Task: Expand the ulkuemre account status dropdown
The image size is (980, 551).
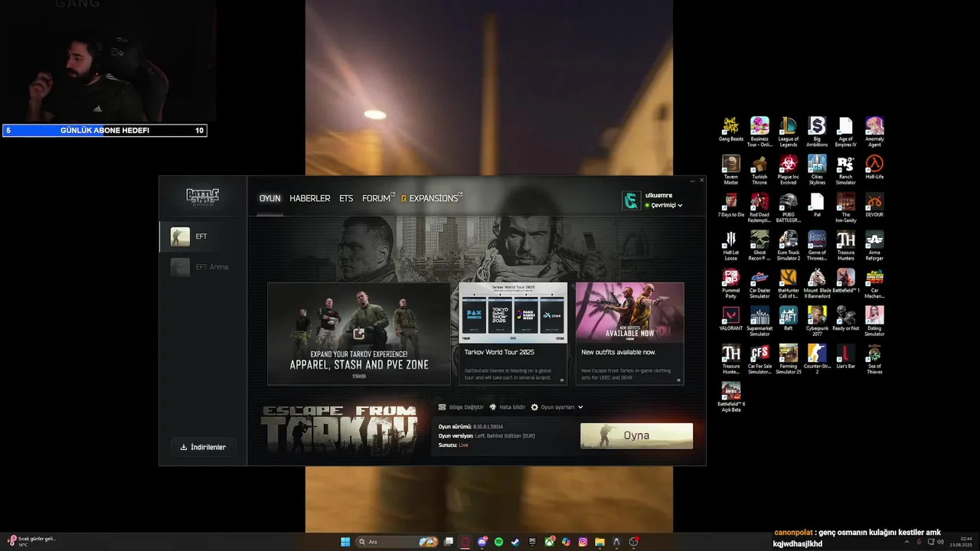Action: coord(663,205)
